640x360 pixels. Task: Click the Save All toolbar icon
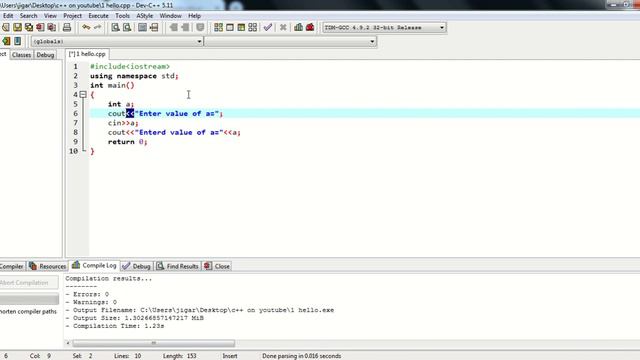pos(29,27)
